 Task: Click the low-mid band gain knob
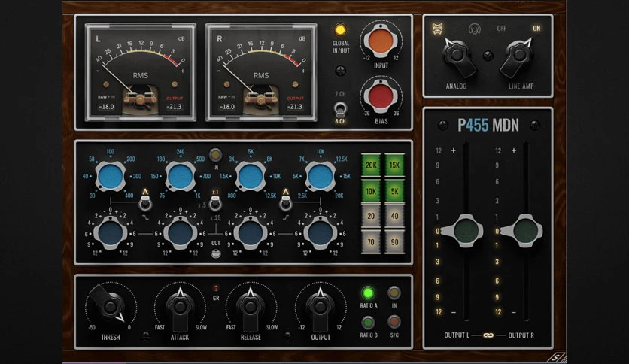[x=180, y=233]
